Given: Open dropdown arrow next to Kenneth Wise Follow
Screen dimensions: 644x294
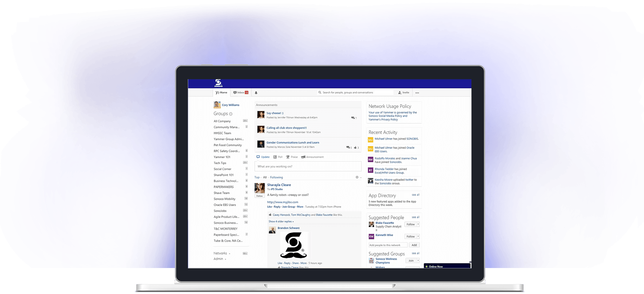Looking at the screenshot, I should (418, 236).
